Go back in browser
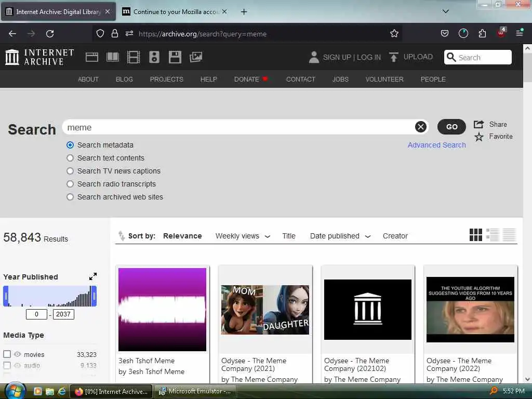 tap(12, 34)
